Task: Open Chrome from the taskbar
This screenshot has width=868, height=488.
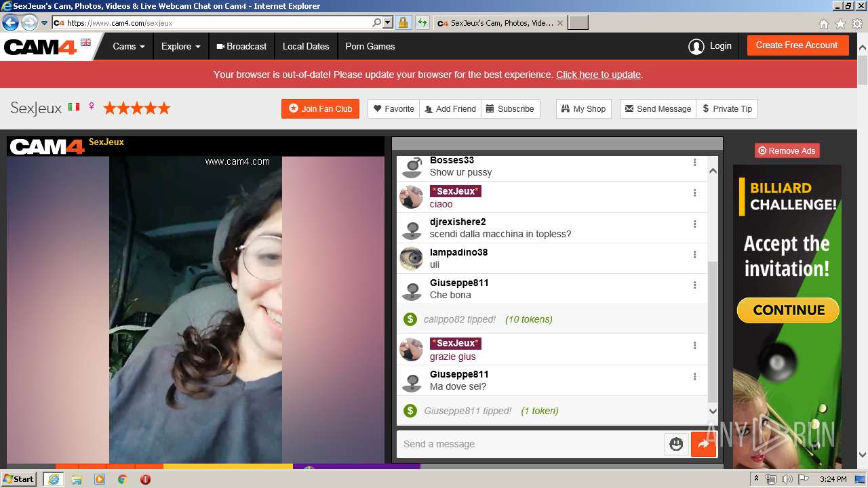Action: tap(122, 479)
